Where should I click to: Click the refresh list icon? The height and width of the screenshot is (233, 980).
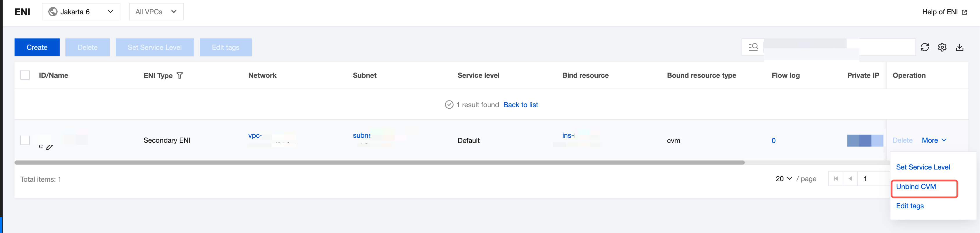[x=924, y=47]
